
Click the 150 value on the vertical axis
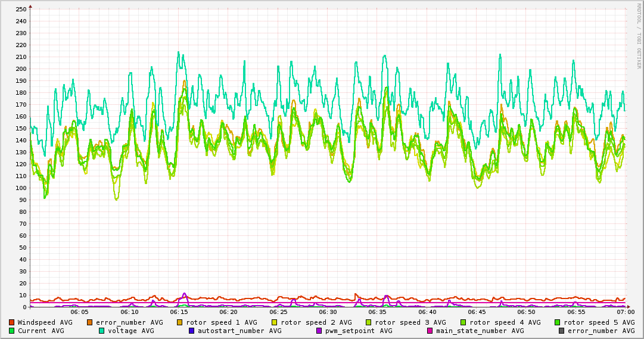(x=21, y=128)
